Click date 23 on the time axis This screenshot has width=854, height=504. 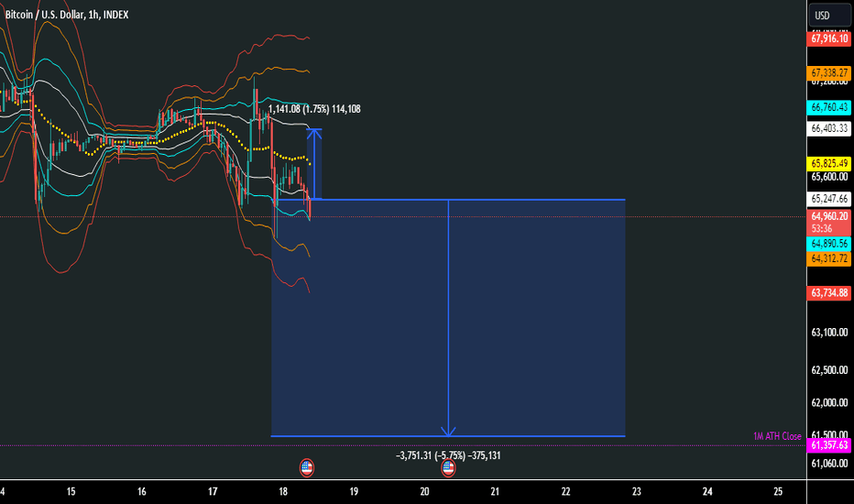pyautogui.click(x=637, y=491)
